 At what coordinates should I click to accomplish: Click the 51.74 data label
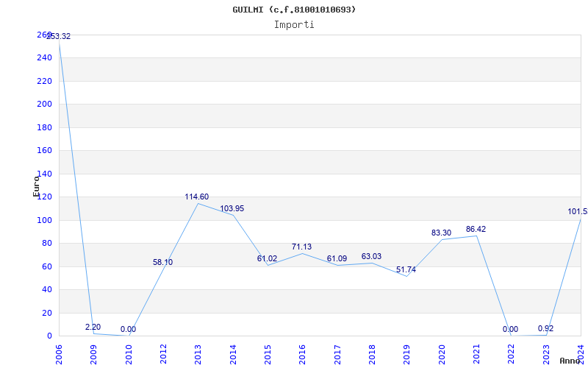click(x=406, y=269)
